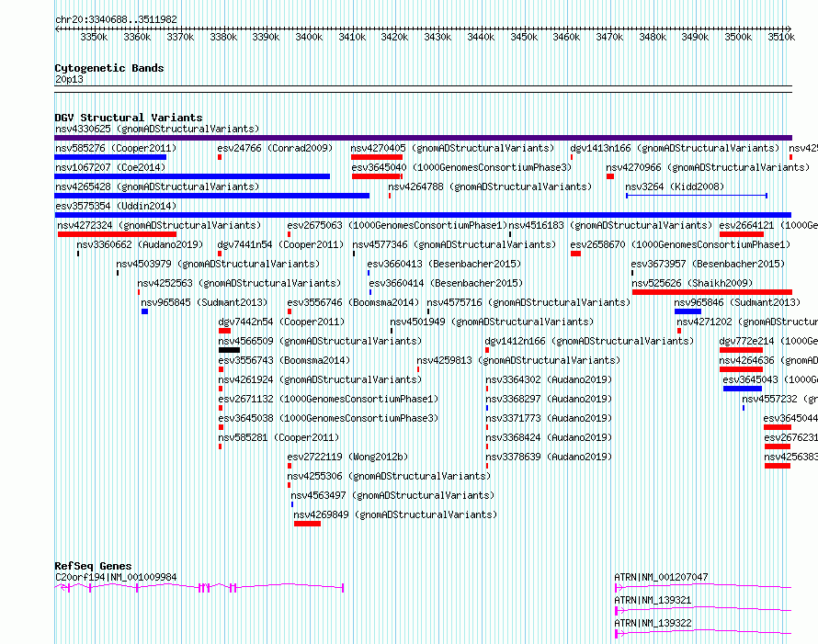Click the nsv4330625 purple variant bar
818x644 pixels.
coord(423,138)
